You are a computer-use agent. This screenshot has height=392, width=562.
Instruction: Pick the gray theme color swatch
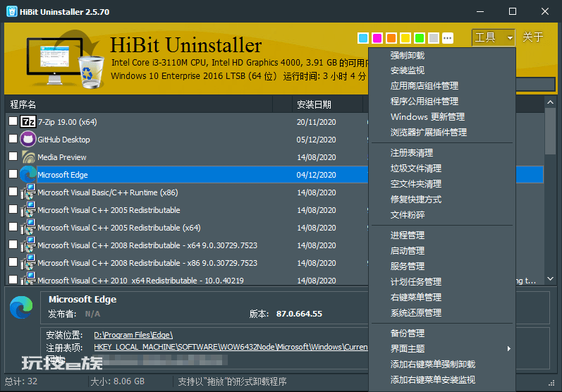434,38
